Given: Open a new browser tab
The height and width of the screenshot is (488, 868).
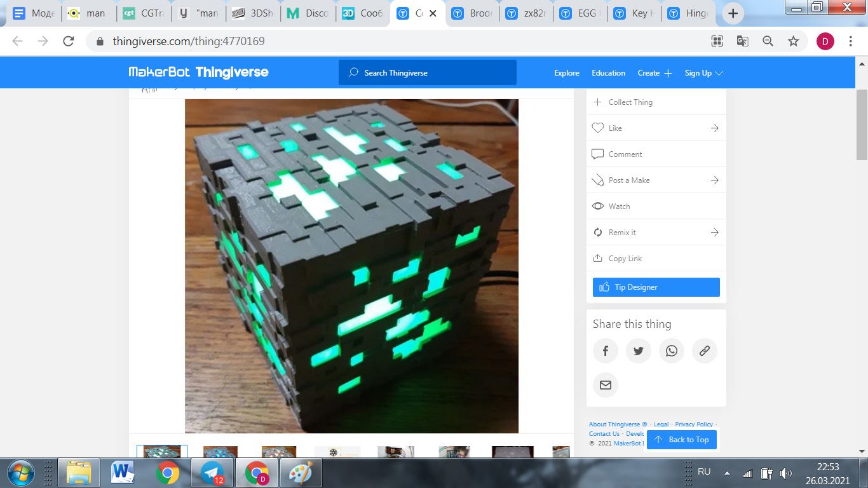Looking at the screenshot, I should [x=733, y=13].
